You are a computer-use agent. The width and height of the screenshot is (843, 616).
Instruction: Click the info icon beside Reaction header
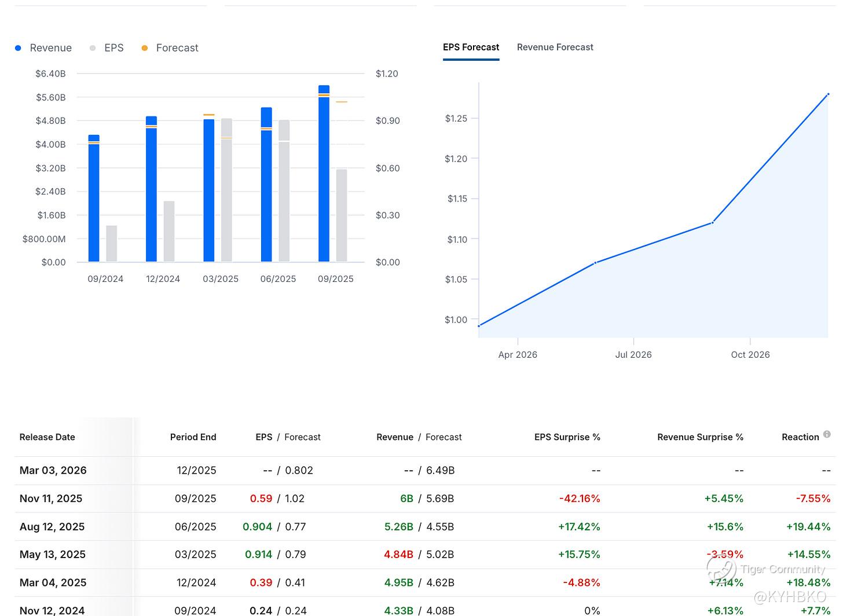coord(827,434)
